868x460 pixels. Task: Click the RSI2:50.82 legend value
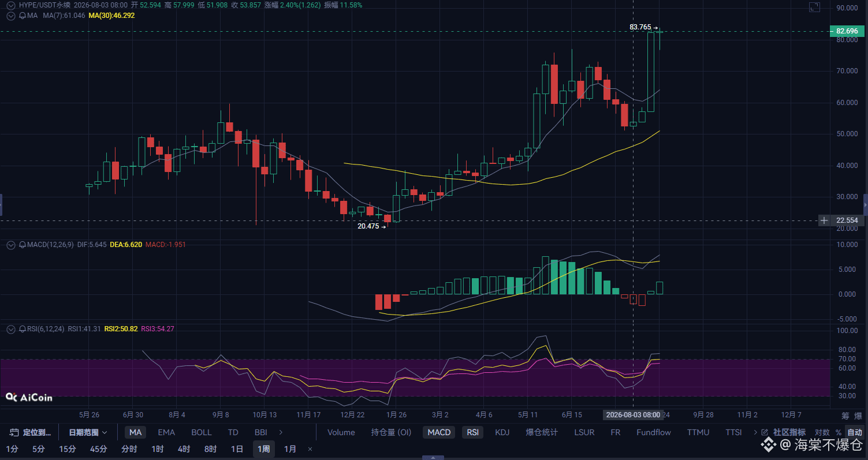coord(121,329)
